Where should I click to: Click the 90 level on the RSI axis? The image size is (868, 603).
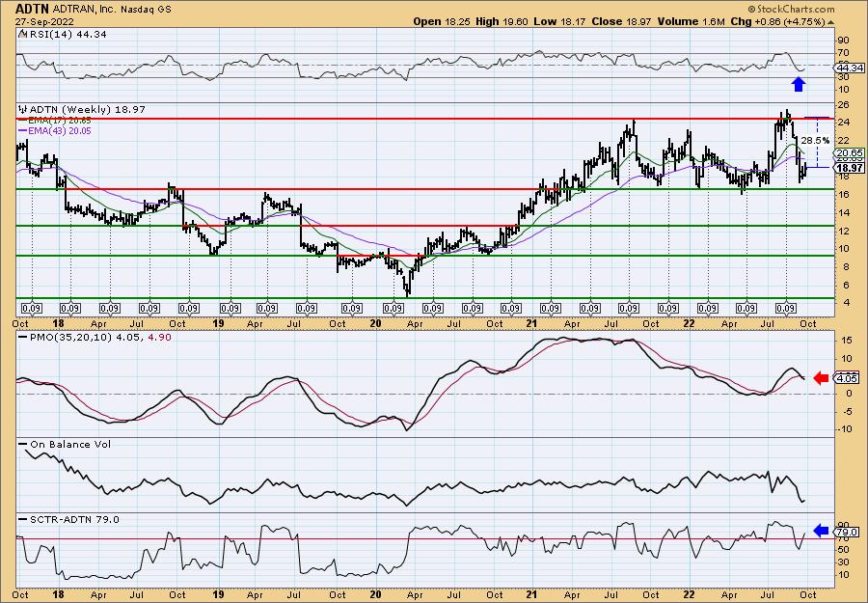pos(844,41)
